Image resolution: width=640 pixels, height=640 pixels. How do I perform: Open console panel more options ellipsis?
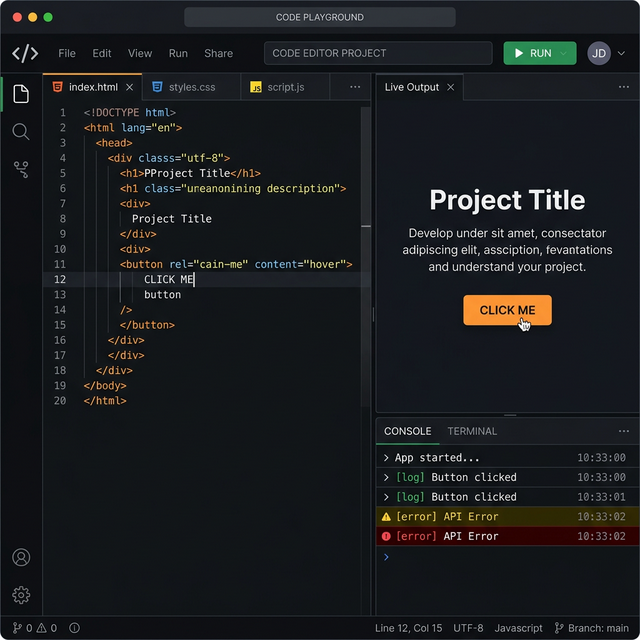(624, 431)
